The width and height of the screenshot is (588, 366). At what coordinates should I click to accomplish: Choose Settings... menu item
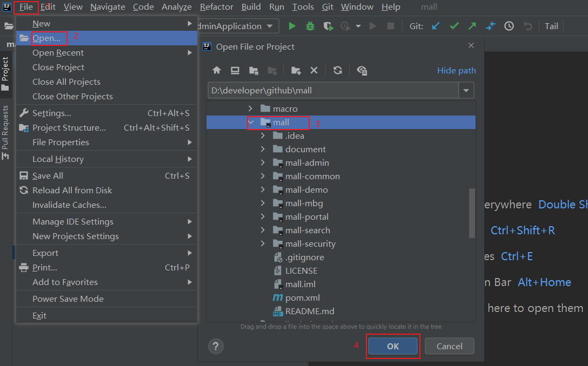(x=107, y=113)
